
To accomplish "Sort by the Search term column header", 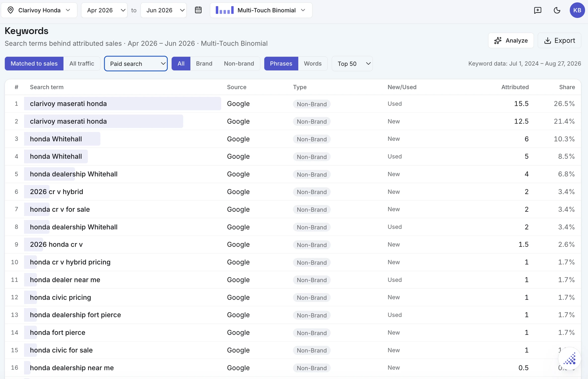I will point(47,87).
